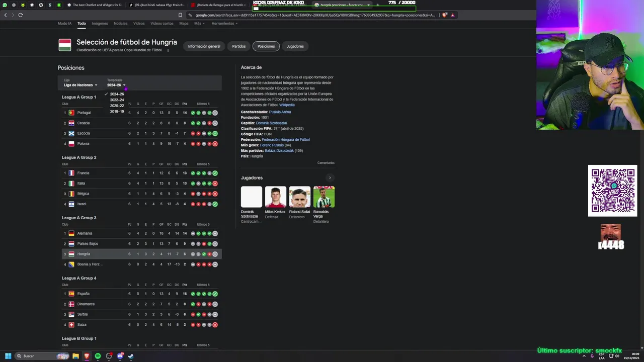
Task: Click the network icon in system tray
Action: tap(610, 356)
